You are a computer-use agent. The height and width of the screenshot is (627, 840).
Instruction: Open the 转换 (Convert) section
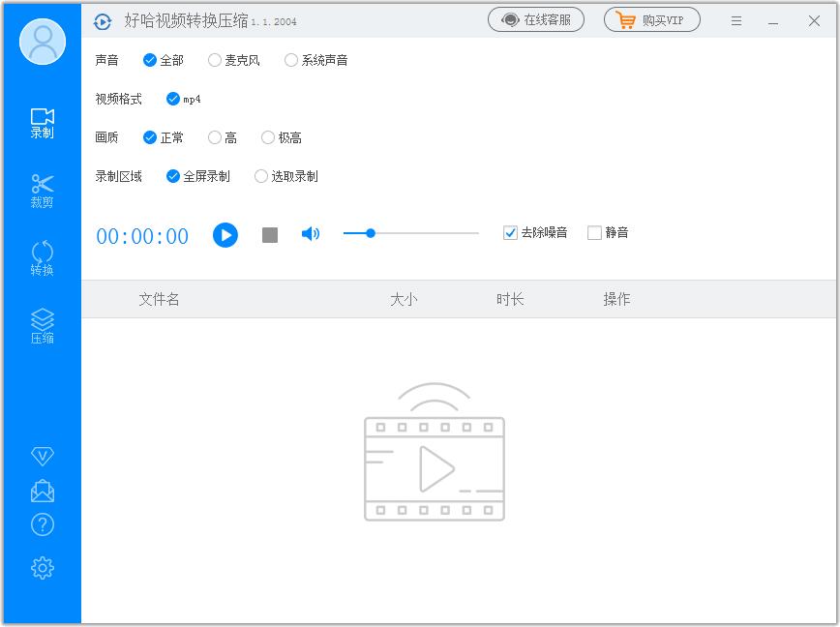tap(42, 258)
